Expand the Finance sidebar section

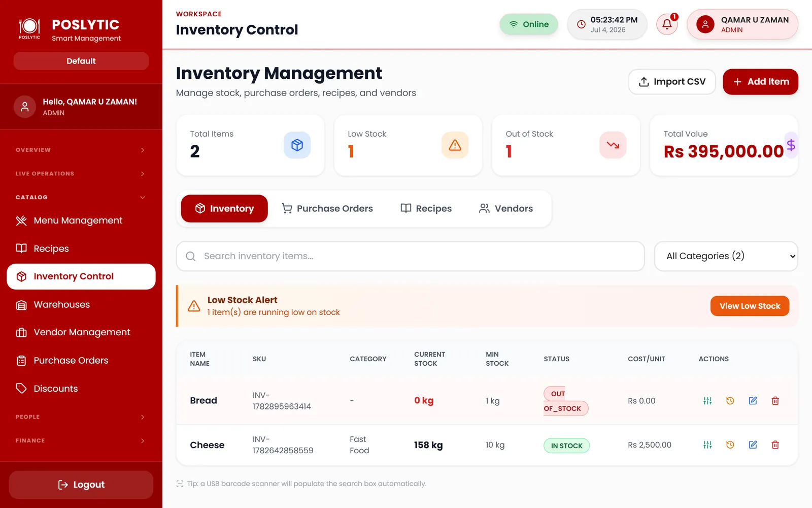[81, 440]
